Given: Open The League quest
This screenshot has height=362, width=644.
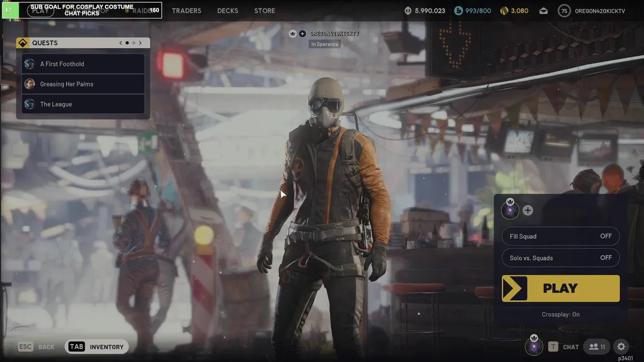Looking at the screenshot, I should click(83, 104).
